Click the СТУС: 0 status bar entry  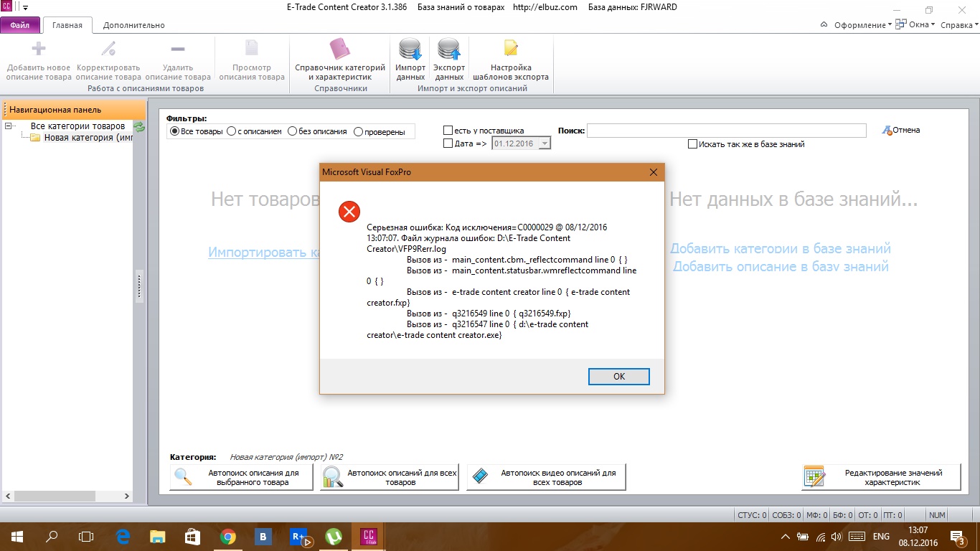[753, 515]
